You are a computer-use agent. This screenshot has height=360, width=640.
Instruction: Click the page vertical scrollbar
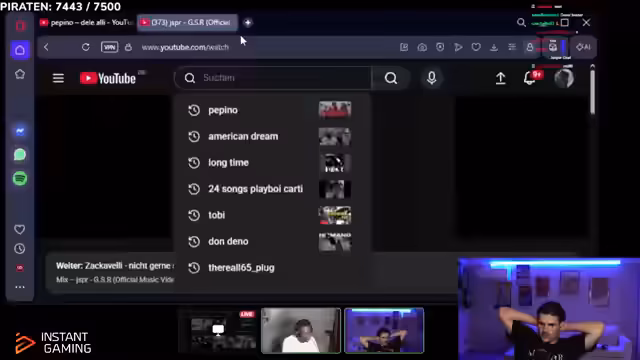coord(592,90)
